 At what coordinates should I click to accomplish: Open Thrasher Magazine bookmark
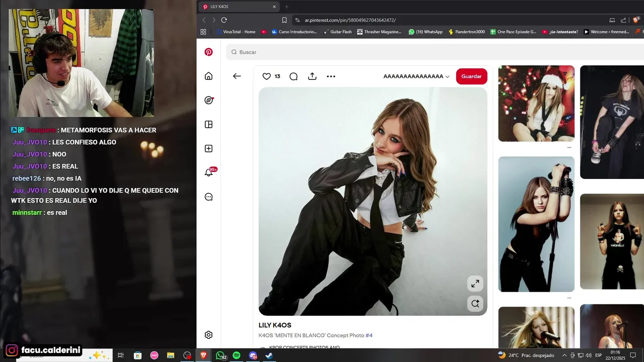click(379, 32)
